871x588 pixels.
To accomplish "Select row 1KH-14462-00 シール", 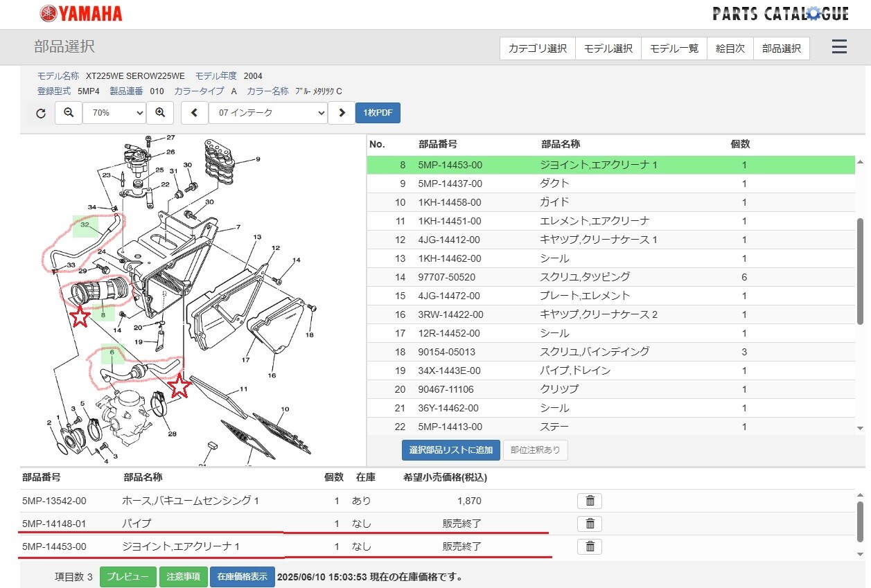I will click(610, 258).
